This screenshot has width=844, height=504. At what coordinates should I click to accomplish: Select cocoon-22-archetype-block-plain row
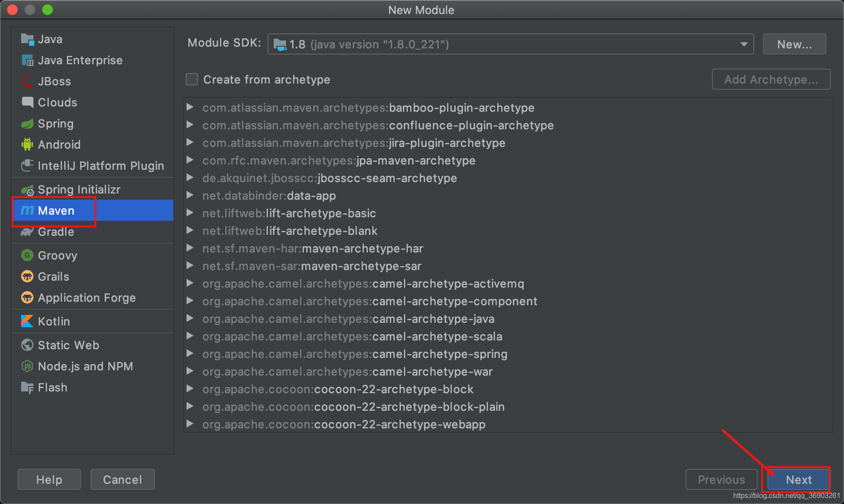click(508, 407)
